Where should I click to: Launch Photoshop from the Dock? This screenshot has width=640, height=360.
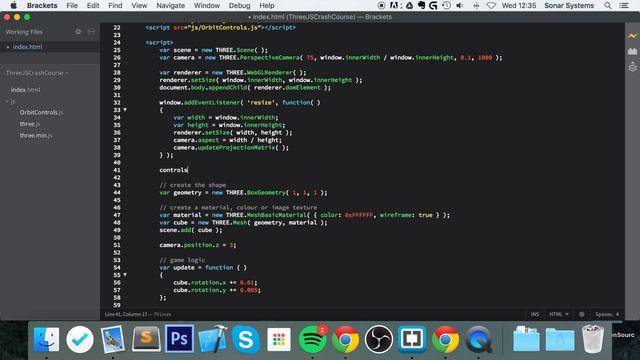(x=180, y=339)
